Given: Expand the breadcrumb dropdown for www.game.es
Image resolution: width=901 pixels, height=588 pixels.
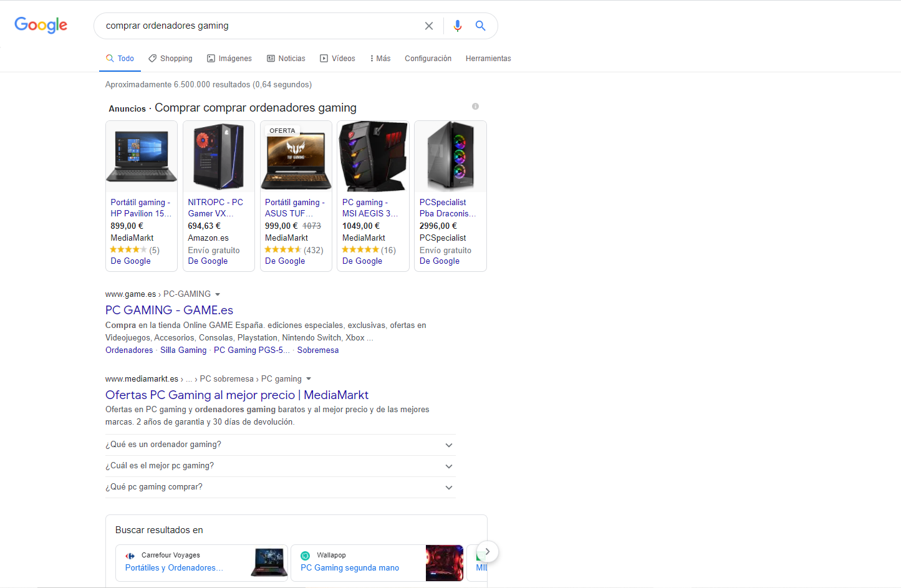Looking at the screenshot, I should point(217,294).
